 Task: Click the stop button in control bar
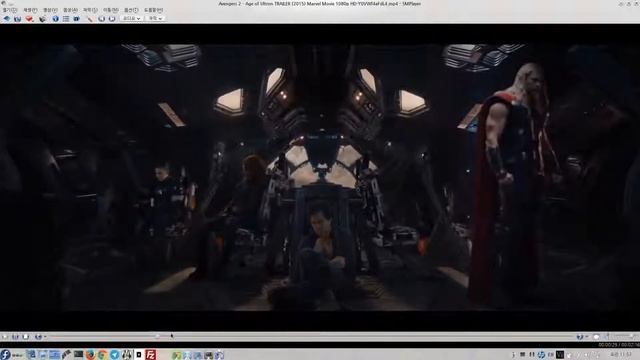coord(26,337)
